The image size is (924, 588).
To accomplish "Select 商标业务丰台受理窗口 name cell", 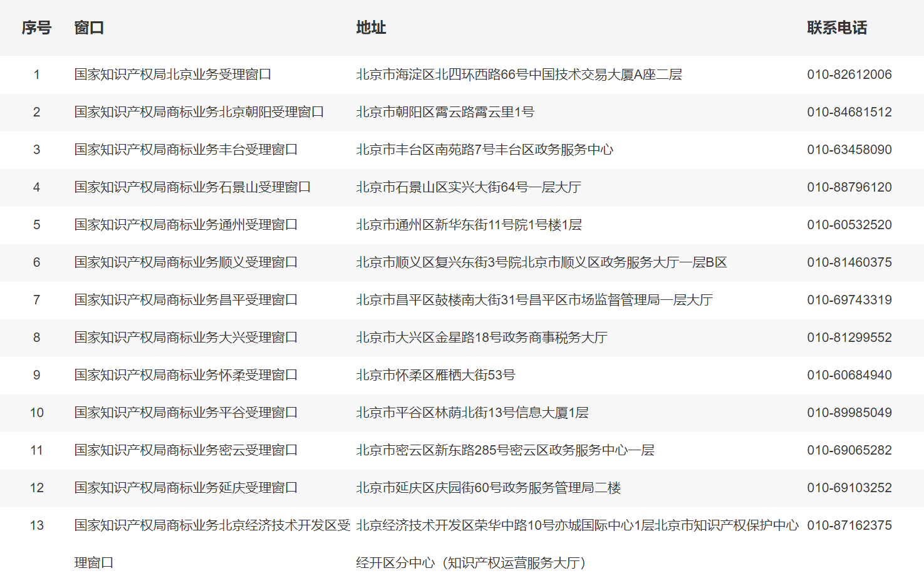I will (186, 150).
